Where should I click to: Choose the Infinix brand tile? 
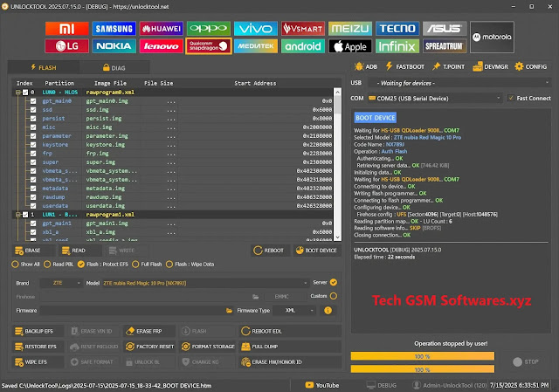(397, 46)
